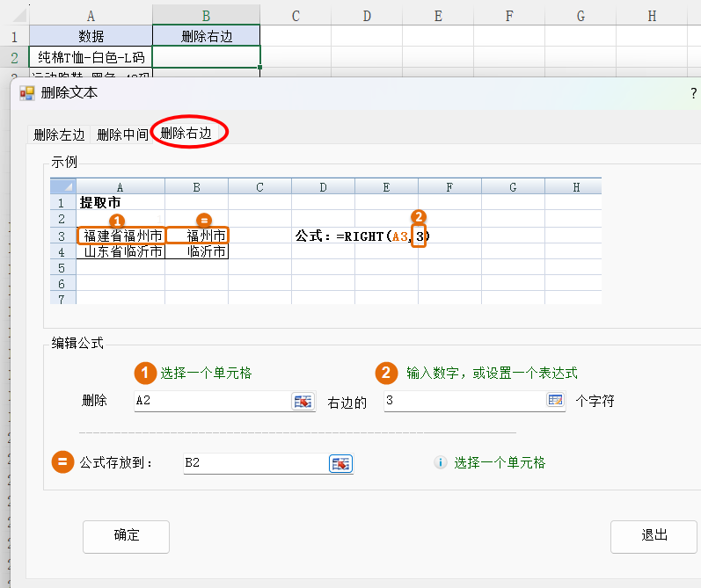
Task: Open the expression builder icon beside the 3 field
Action: click(555, 401)
